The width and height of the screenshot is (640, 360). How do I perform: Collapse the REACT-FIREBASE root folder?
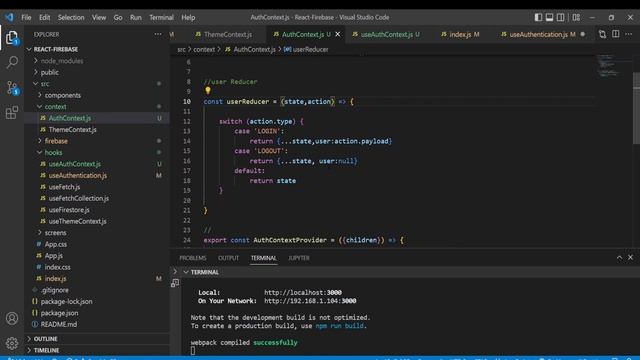coord(97,49)
